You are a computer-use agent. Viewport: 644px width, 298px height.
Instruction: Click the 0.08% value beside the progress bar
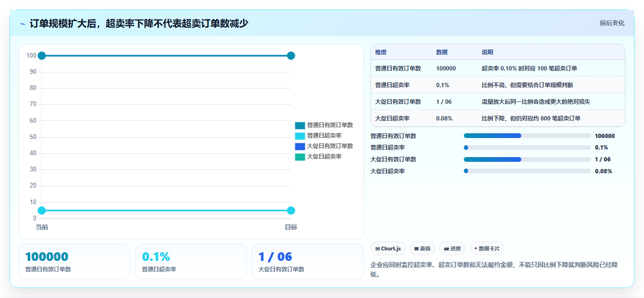point(604,171)
